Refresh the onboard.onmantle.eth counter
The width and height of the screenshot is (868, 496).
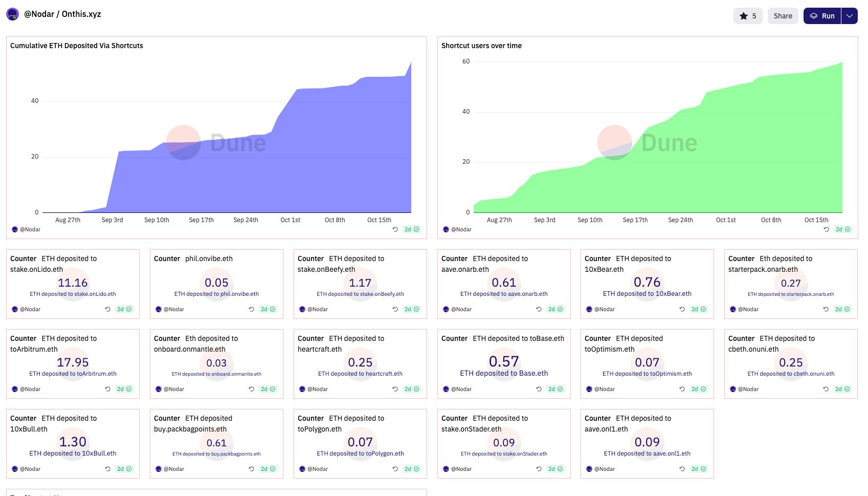[251, 389]
